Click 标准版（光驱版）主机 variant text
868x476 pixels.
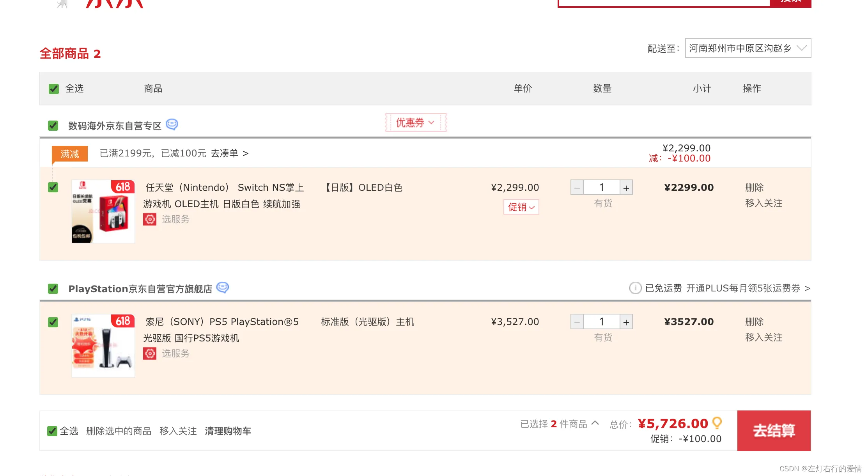click(x=367, y=322)
